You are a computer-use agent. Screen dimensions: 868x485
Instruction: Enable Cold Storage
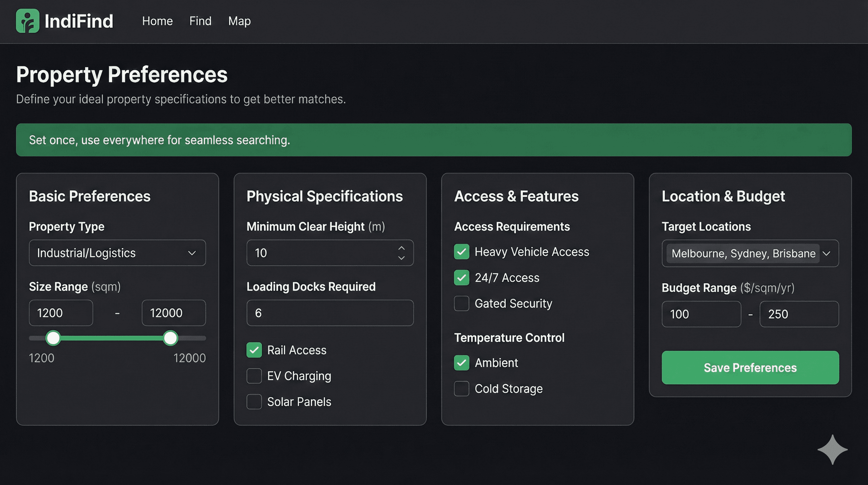pyautogui.click(x=461, y=389)
